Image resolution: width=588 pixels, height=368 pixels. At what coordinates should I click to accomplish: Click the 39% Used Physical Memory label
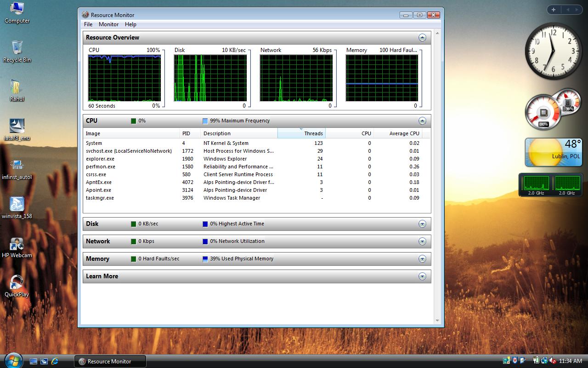pyautogui.click(x=242, y=259)
